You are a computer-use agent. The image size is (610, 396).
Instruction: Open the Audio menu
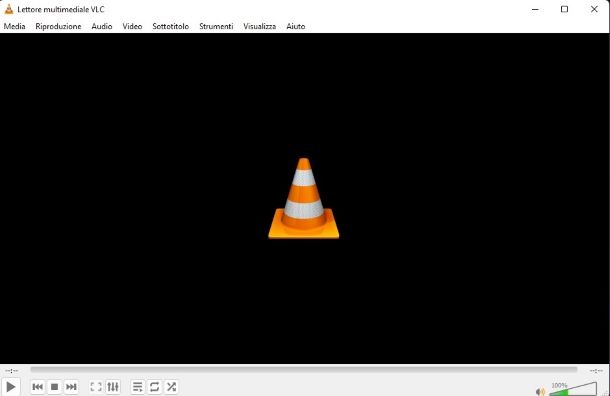pyautogui.click(x=102, y=26)
